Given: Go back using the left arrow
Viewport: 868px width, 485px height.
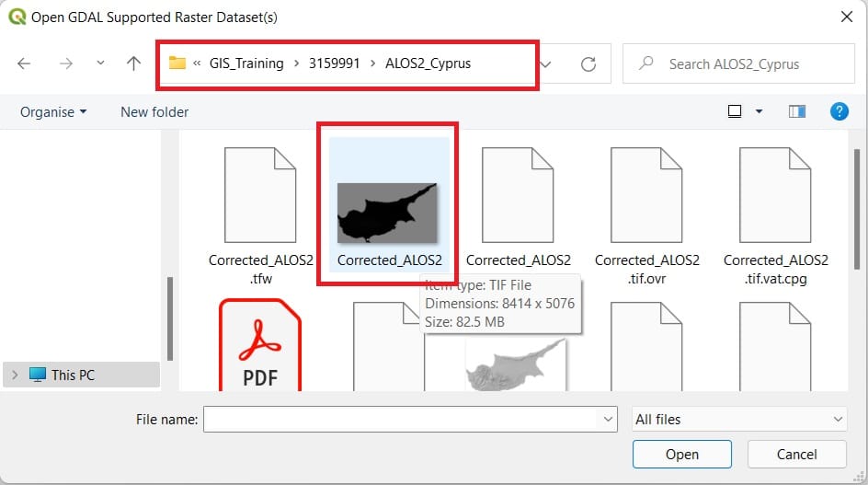Looking at the screenshot, I should 24,64.
